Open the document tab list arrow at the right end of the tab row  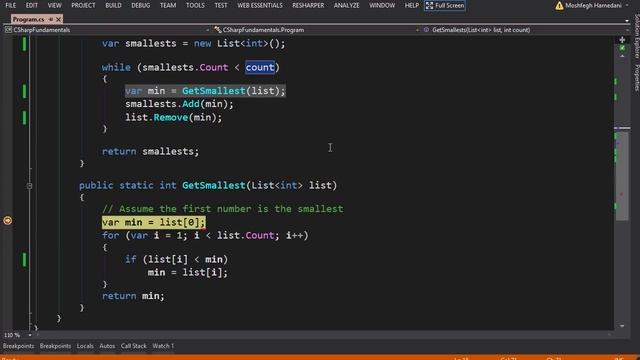(627, 20)
